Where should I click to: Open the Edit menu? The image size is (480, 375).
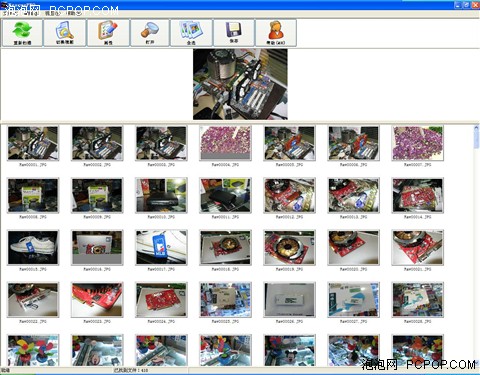(x=31, y=14)
